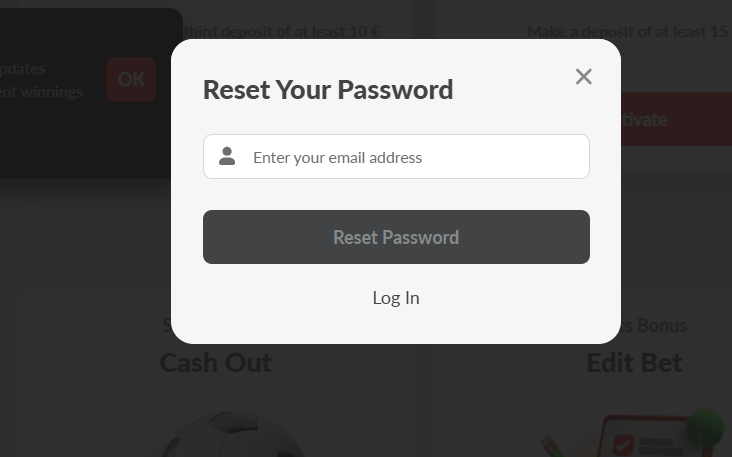Click the soccer ball illustration
The height and width of the screenshot is (457, 732).
click(232, 434)
